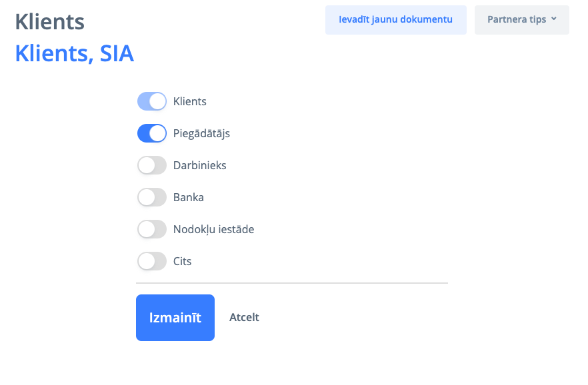The image size is (588, 385).
Task: Cancel with the Atcelt link
Action: point(244,318)
